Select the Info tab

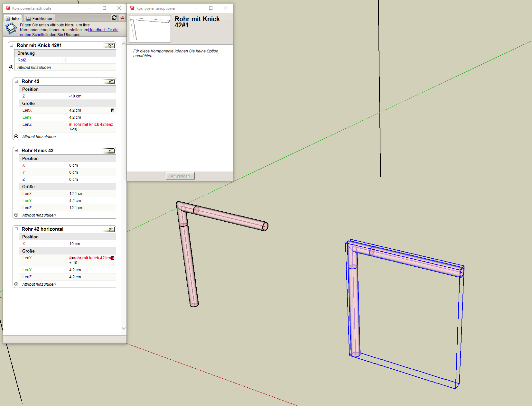(x=13, y=18)
